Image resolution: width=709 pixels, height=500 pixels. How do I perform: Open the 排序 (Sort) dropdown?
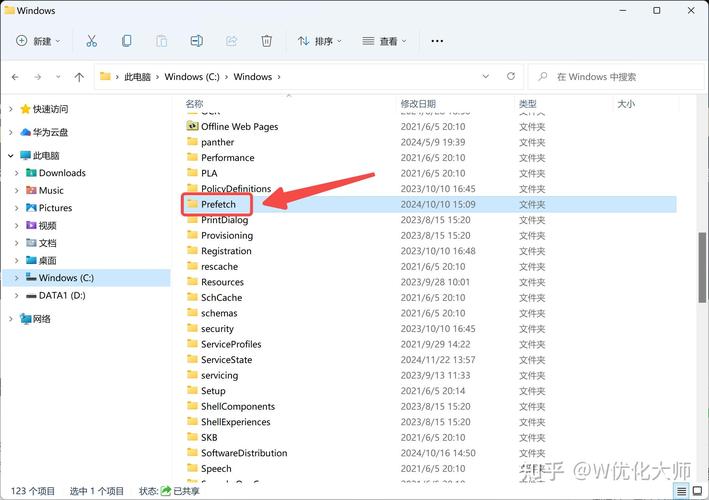coord(319,41)
